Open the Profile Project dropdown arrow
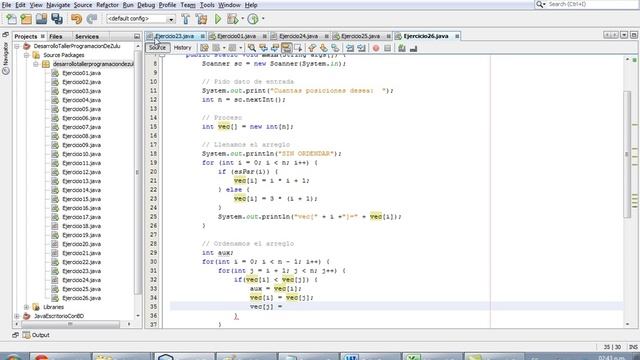Viewport: 640px width, 360px height. tap(263, 19)
